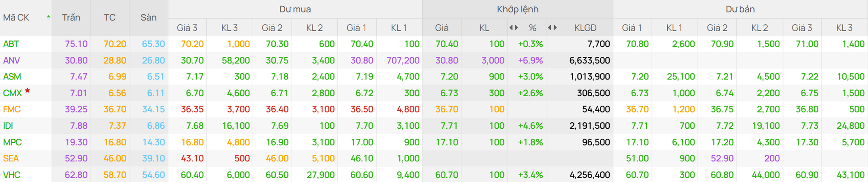Click the red star next to CMX

point(28,91)
